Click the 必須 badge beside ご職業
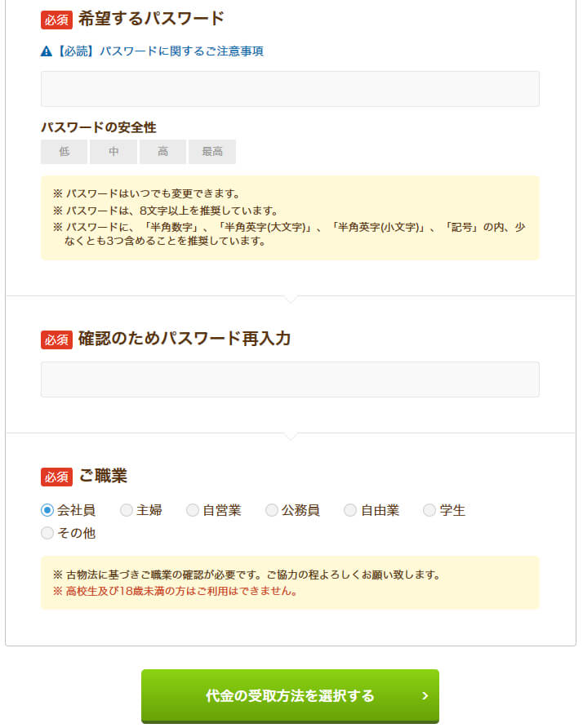Screen dimensions: 583x728 coord(56,475)
